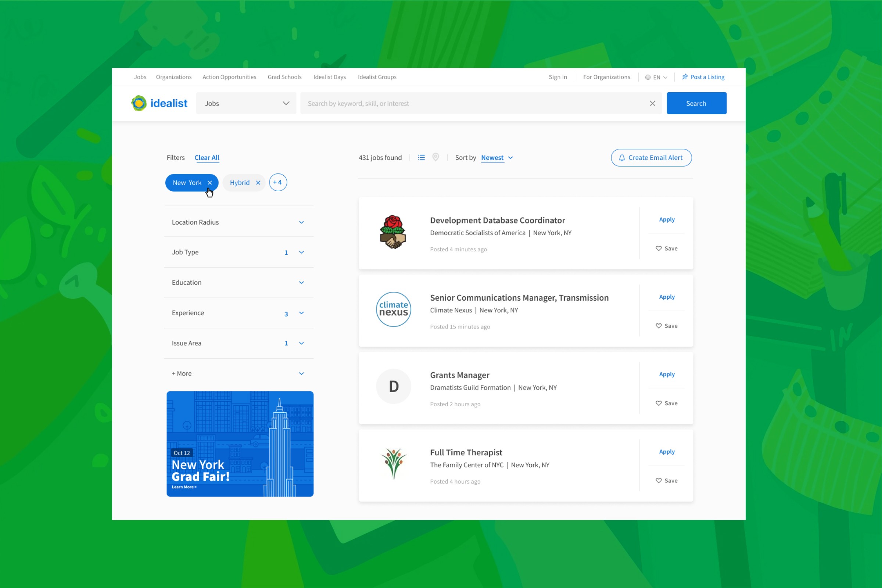This screenshot has width=882, height=588.
Task: Save the Development Database Coordinator job
Action: pyautogui.click(x=666, y=248)
